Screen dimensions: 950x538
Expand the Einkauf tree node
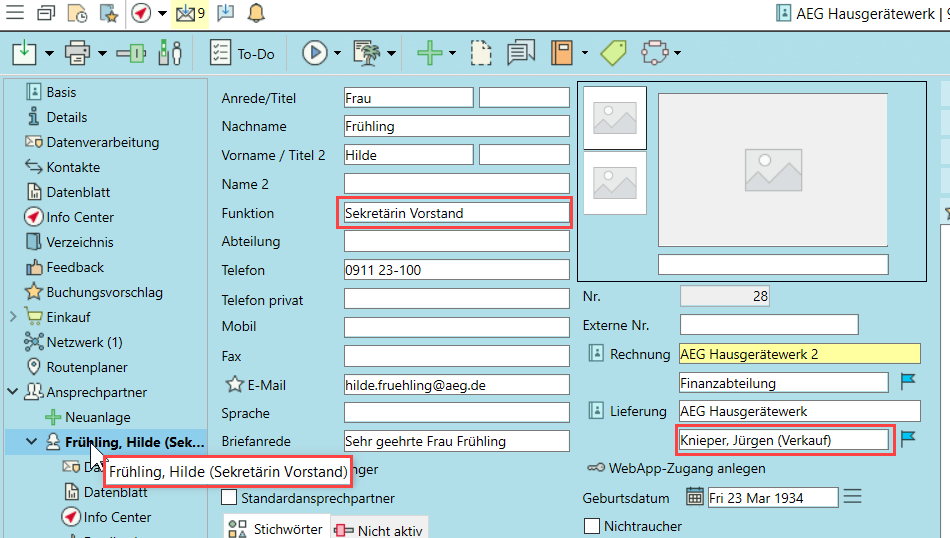(x=13, y=317)
